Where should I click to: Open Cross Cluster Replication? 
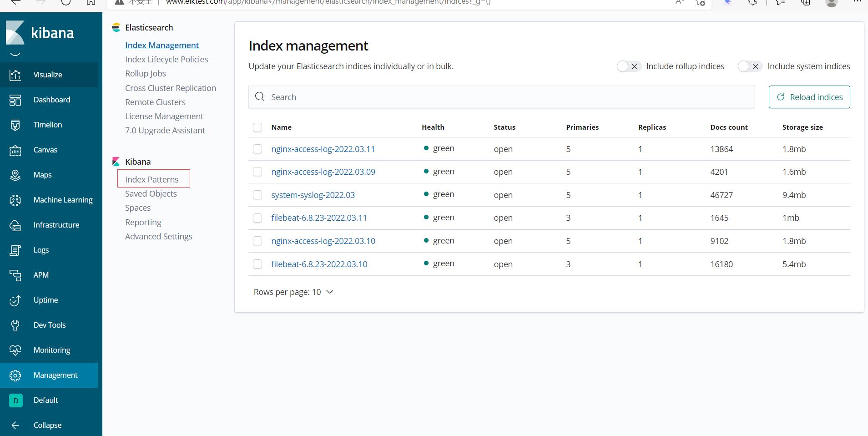(171, 88)
